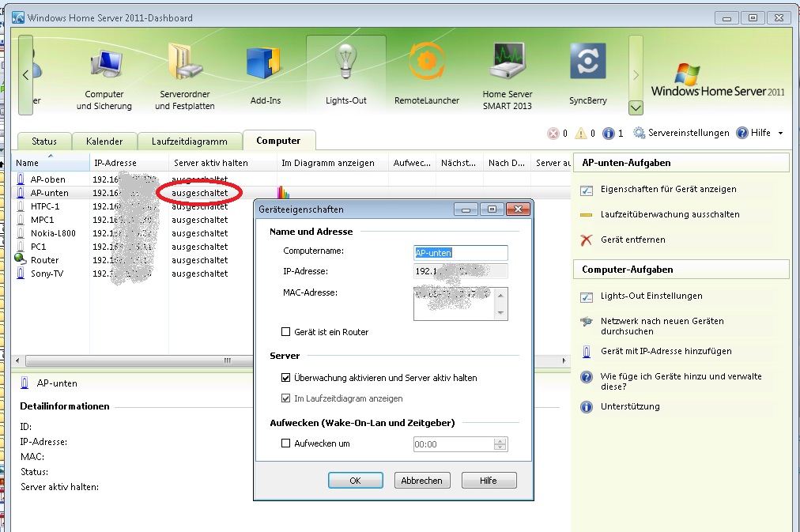Select the Computer tab

[278, 140]
